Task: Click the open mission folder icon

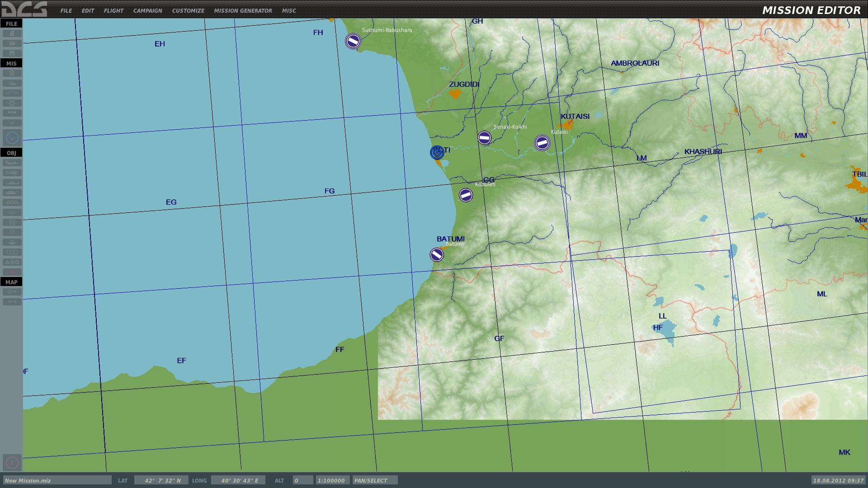Action: point(12,43)
